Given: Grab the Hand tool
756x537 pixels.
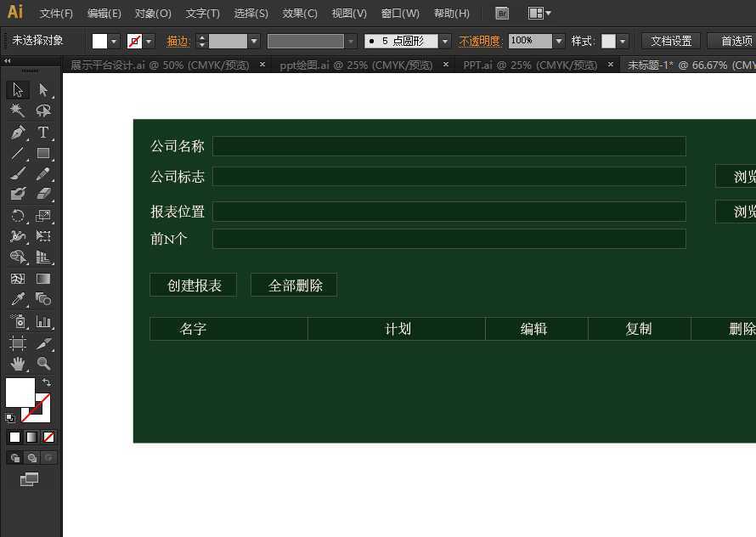Looking at the screenshot, I should tap(17, 364).
